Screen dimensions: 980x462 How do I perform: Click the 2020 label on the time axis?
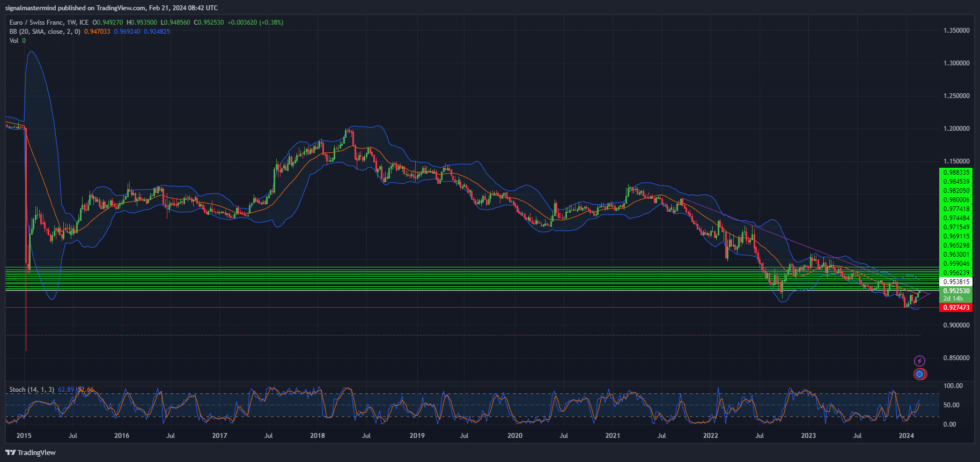tap(515, 436)
